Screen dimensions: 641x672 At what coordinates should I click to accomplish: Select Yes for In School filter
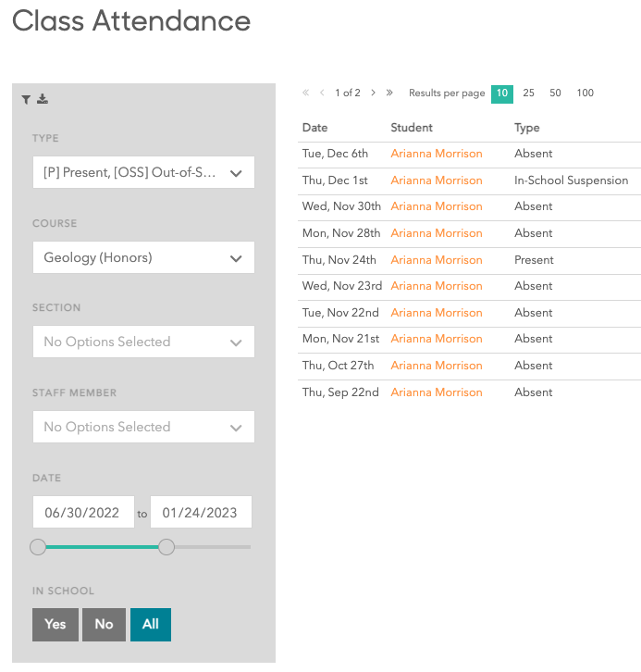(x=55, y=624)
